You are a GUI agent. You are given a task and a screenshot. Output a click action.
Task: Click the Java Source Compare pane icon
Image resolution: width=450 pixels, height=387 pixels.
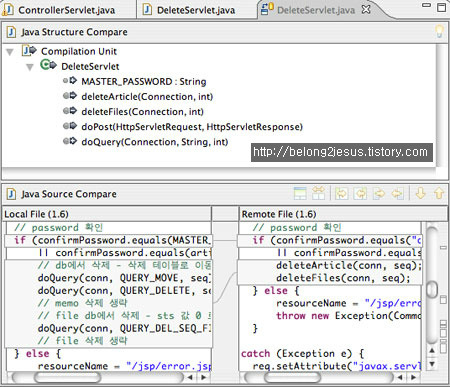click(12, 194)
